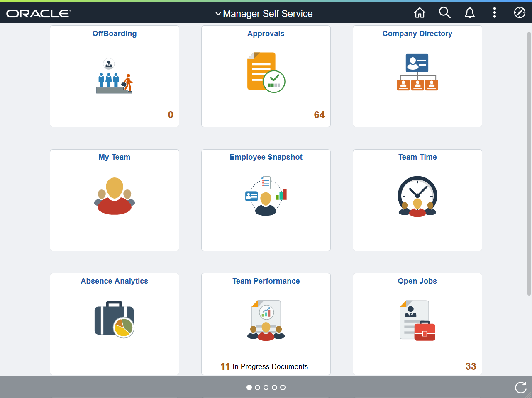Viewport: 532px width, 398px height.
Task: Go to the second page indicator dot
Action: 257,387
